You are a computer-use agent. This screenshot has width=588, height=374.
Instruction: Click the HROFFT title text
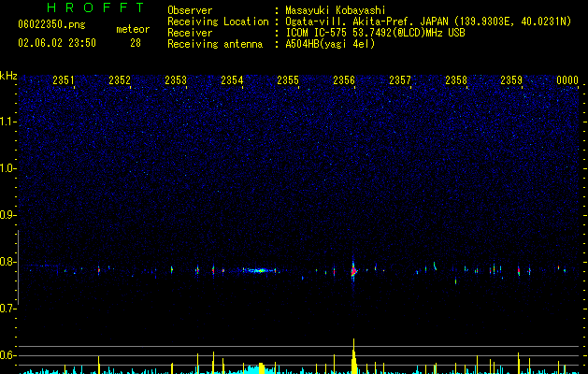pos(96,7)
